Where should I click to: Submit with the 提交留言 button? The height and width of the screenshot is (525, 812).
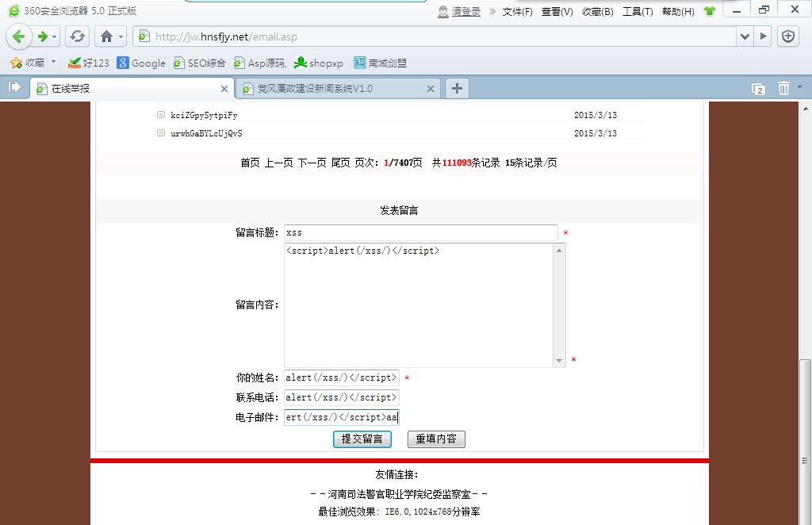pos(362,439)
